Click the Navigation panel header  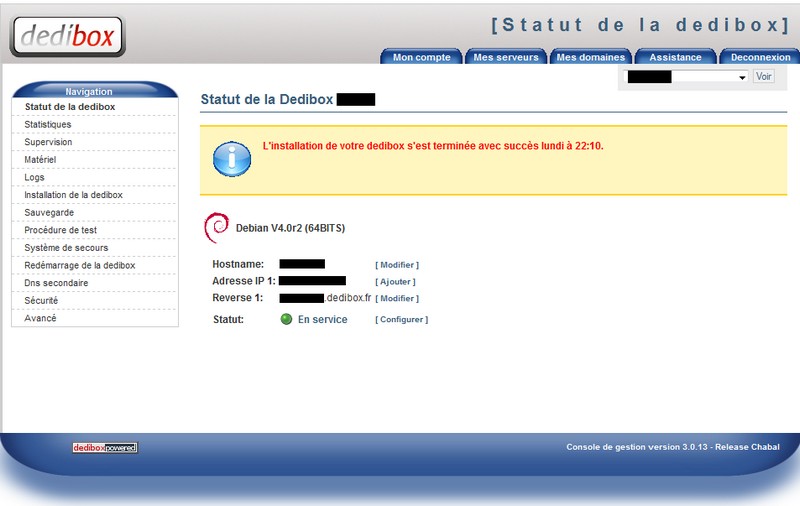coord(95,90)
